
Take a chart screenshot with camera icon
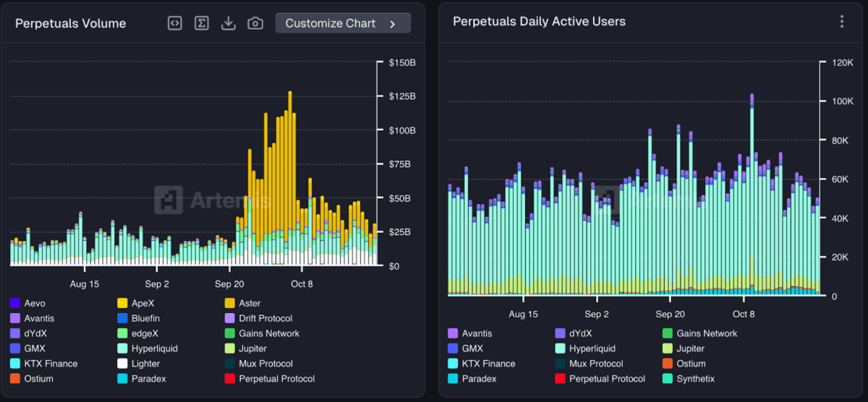pos(255,23)
